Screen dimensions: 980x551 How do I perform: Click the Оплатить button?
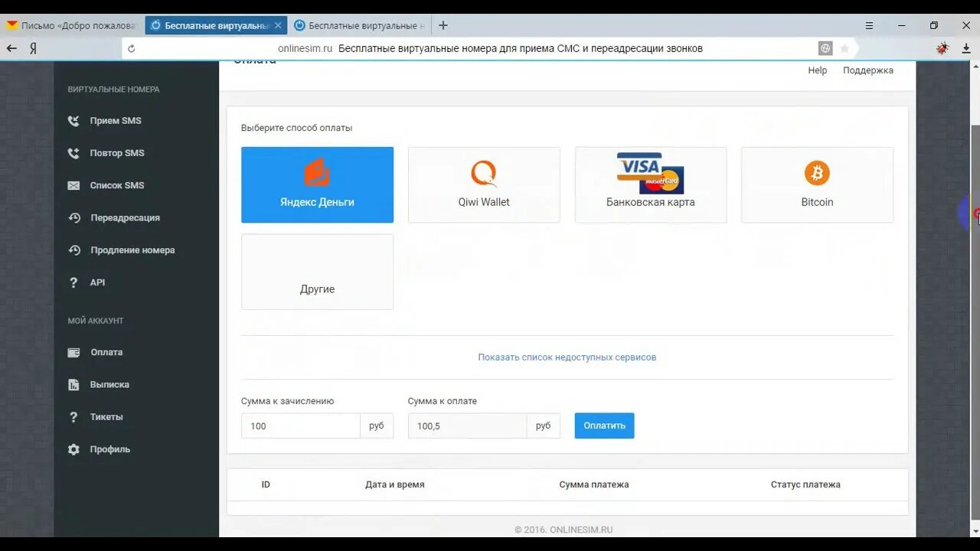click(605, 425)
